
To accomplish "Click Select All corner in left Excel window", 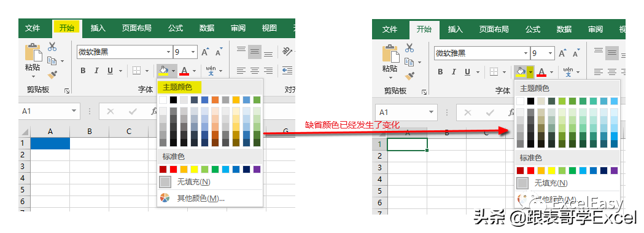I will pos(25,132).
